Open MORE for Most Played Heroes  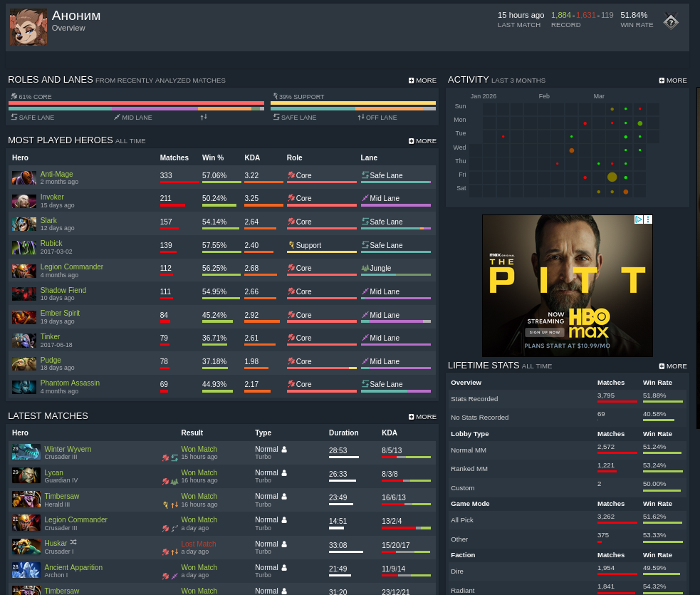click(x=422, y=140)
